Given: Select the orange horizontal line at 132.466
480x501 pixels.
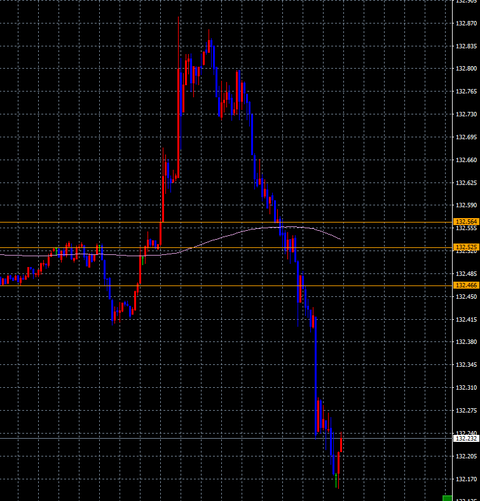Looking at the screenshot, I should (227, 286).
